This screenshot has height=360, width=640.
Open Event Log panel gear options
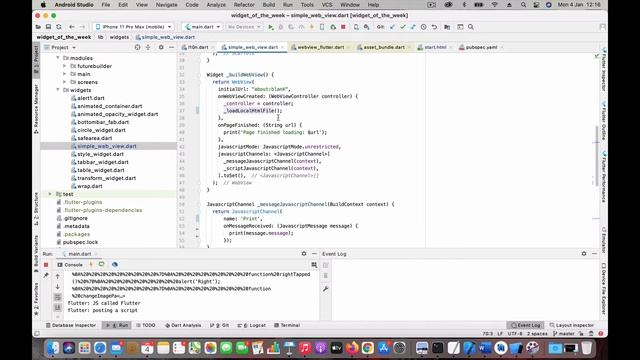point(584,254)
